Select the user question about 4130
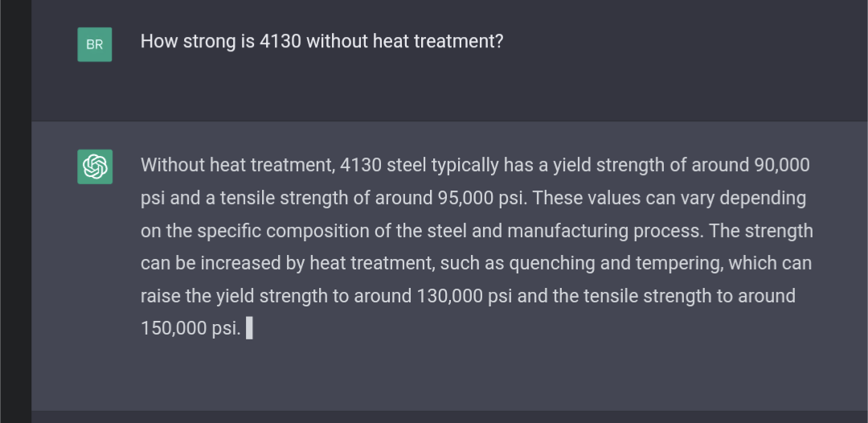The height and width of the screenshot is (423, 868). [x=321, y=42]
